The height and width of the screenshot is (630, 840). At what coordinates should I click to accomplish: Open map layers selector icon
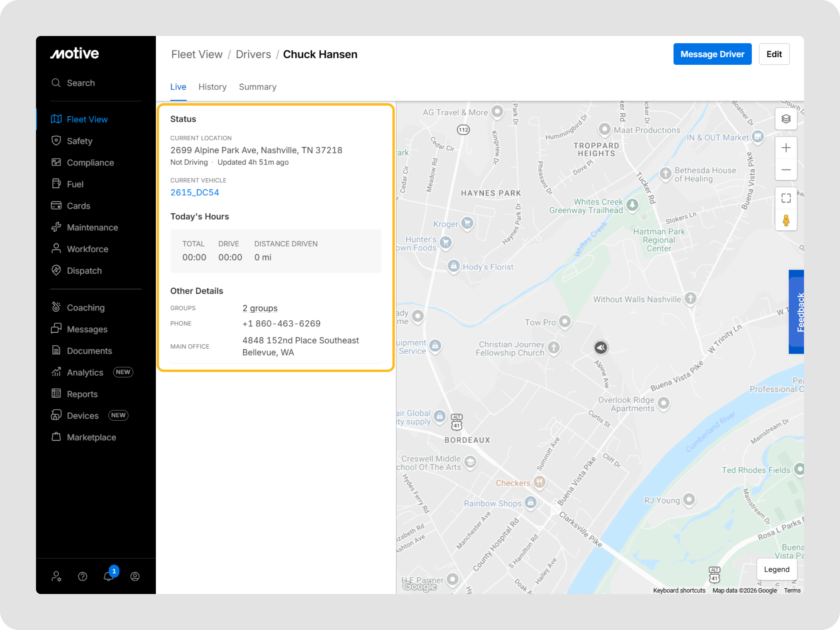(786, 119)
